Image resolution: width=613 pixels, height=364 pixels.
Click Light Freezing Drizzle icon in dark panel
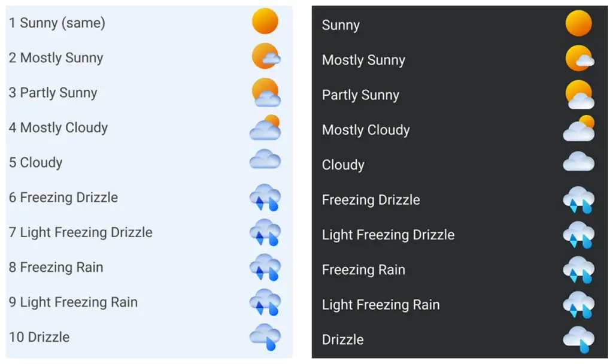point(578,235)
